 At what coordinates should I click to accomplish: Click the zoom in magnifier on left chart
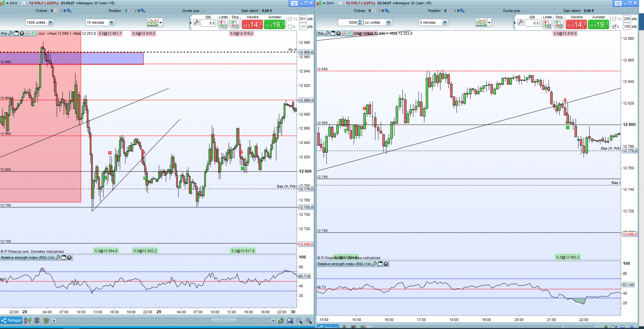click(x=308, y=320)
